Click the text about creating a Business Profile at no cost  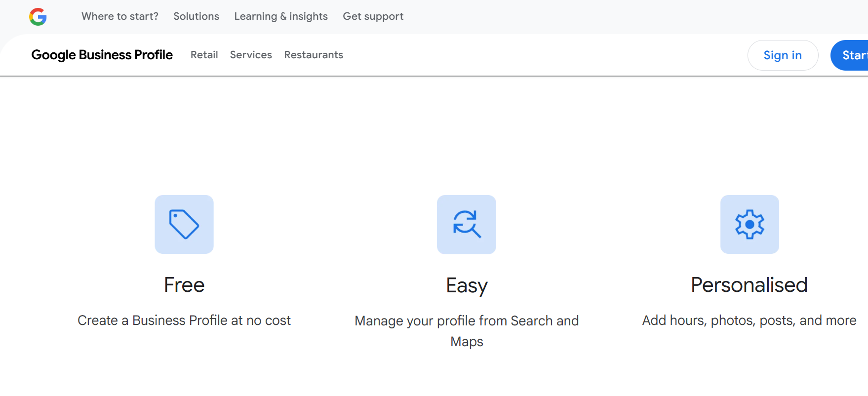pos(184,320)
